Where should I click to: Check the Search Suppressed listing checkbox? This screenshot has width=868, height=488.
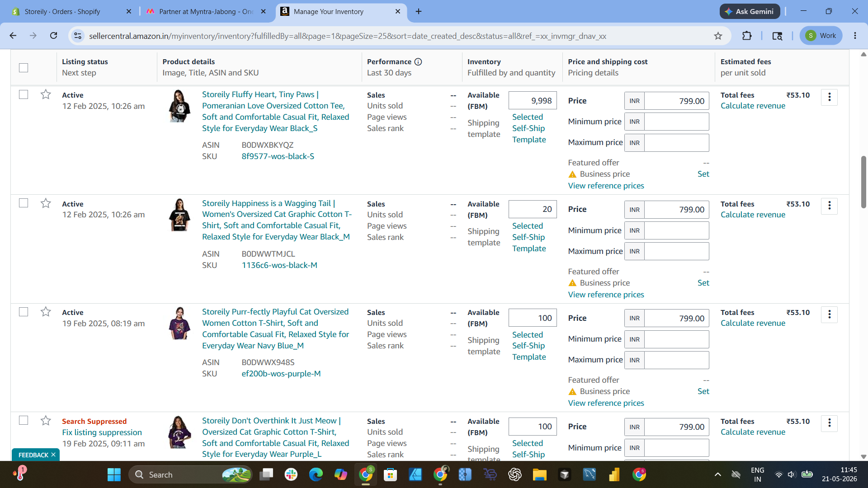pyautogui.click(x=24, y=421)
